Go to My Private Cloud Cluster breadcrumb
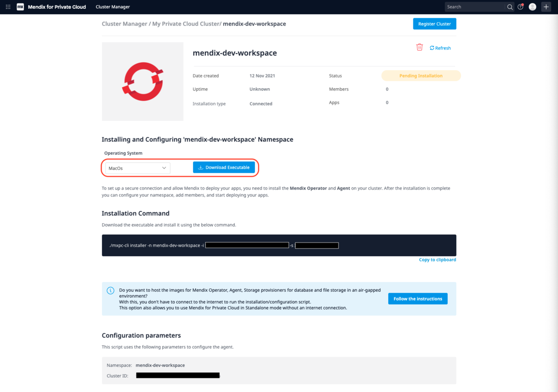Screen dimensions: 558x392 pos(186,24)
